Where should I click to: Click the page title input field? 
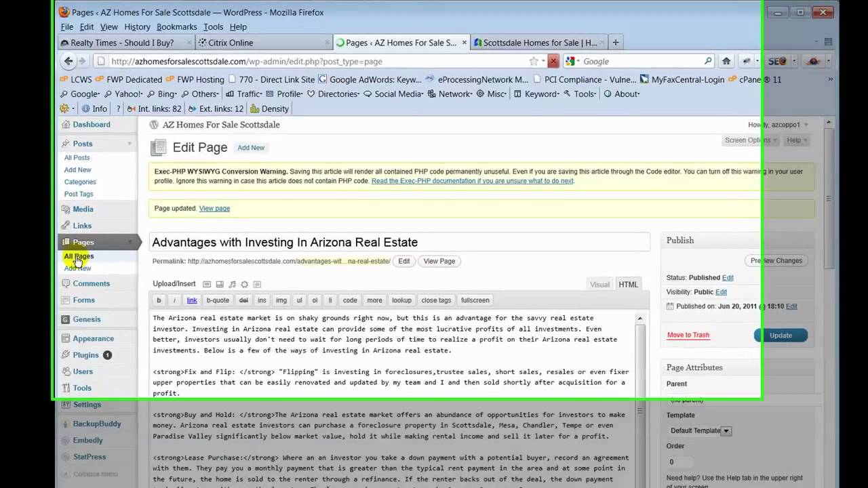tap(399, 242)
